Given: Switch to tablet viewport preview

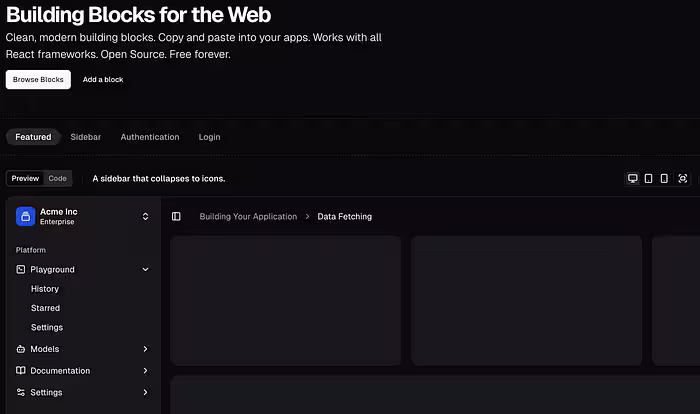Looking at the screenshot, I should (x=648, y=178).
